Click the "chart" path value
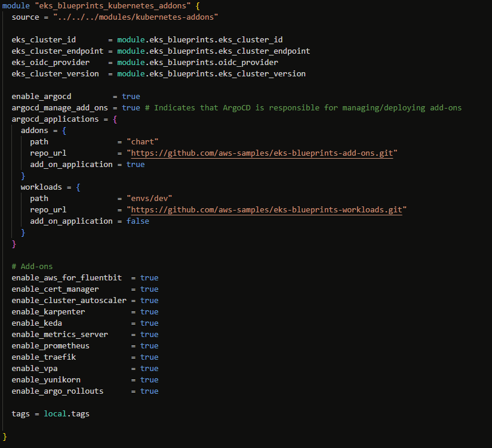Viewport: 492px width, 448px height. (143, 142)
